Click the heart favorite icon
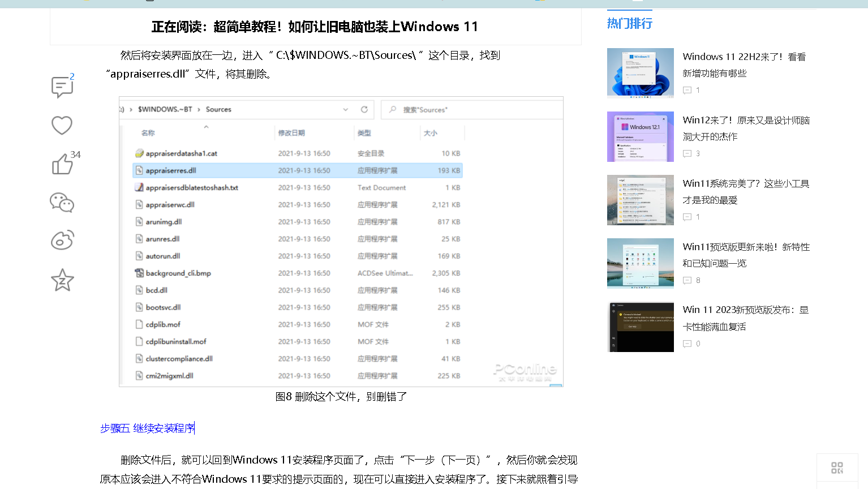Screen dimensions: 868x489 click(62, 125)
